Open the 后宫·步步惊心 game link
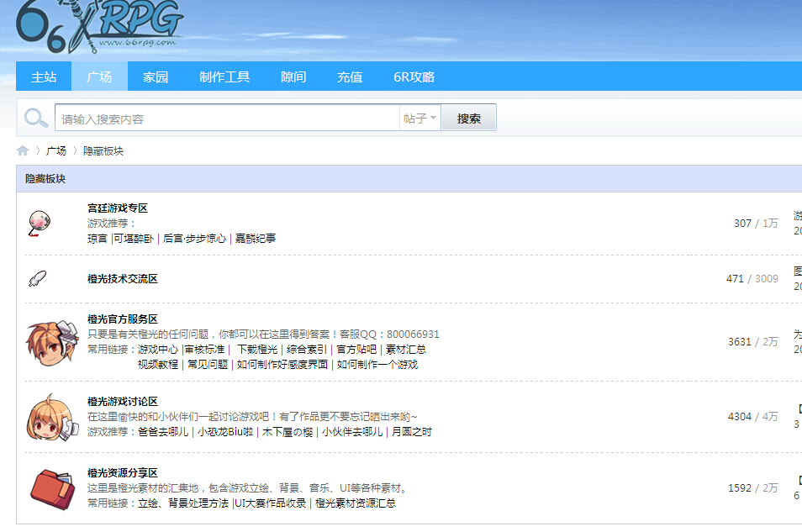 pos(194,239)
